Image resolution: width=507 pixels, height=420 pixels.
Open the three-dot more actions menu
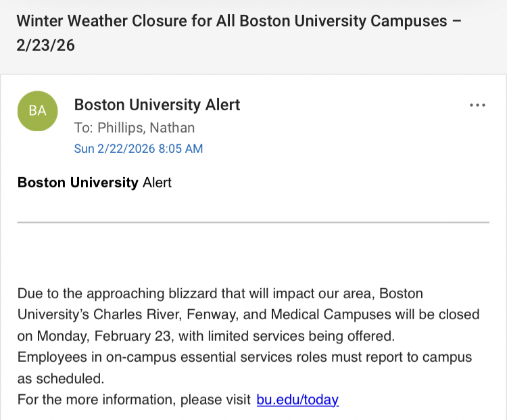pos(477,105)
